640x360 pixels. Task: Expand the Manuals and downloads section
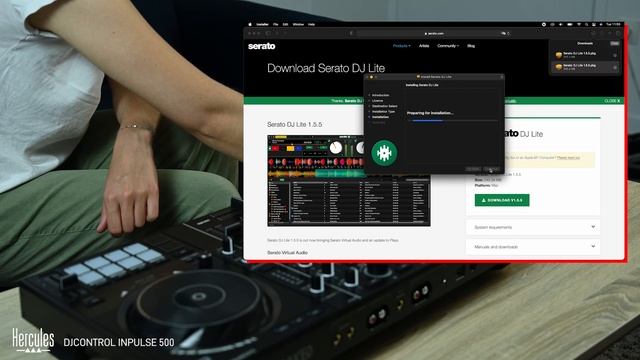tap(533, 247)
